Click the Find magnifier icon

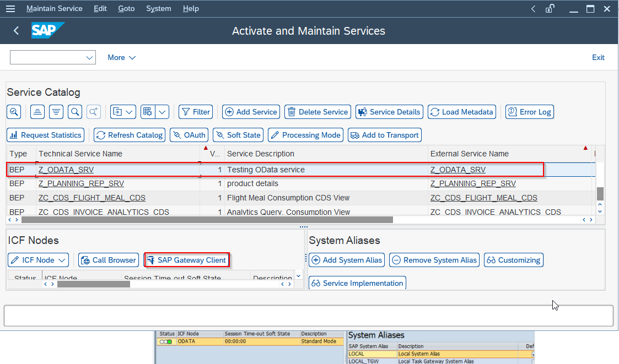(x=75, y=112)
